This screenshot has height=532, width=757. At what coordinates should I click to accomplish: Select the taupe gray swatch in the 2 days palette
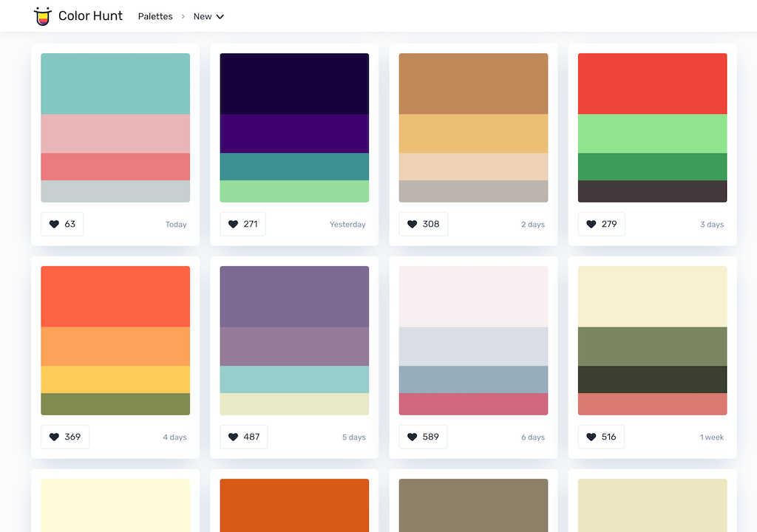[x=474, y=191]
